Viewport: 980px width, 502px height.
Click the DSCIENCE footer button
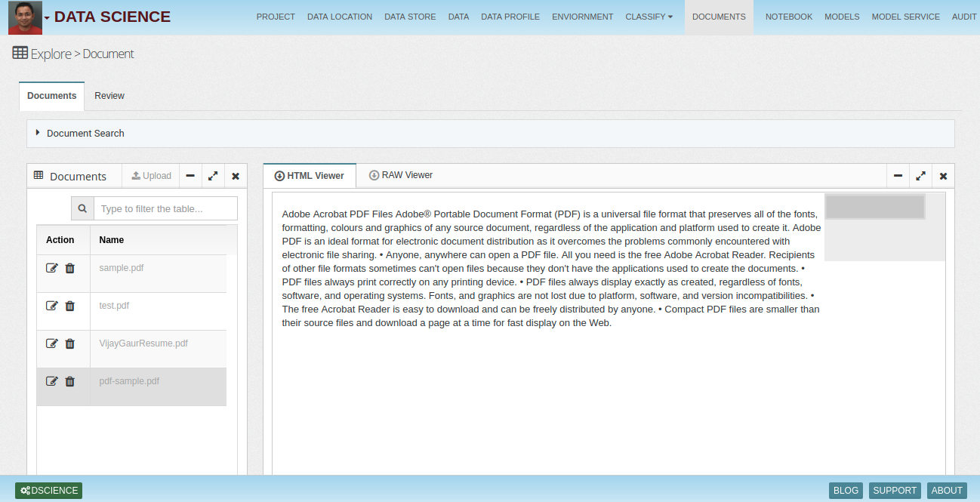point(48,491)
